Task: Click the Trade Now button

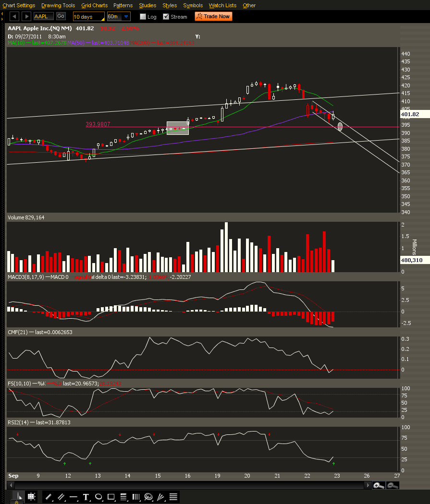Action: (213, 16)
